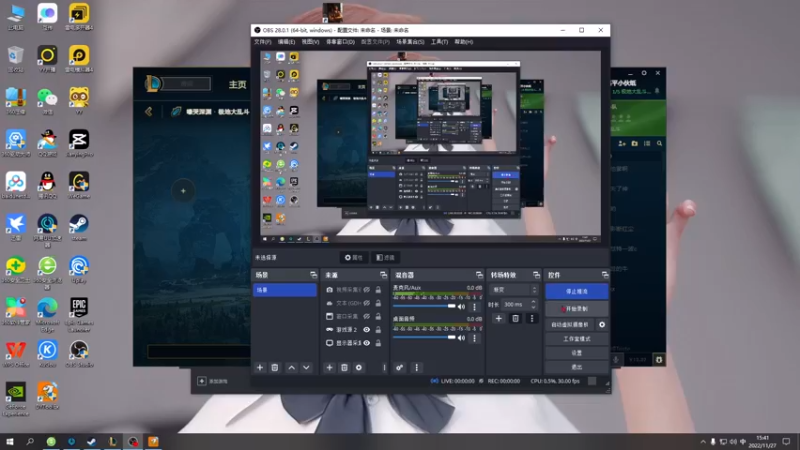Undock the Sources panel via float icon
The image size is (800, 450).
click(383, 275)
